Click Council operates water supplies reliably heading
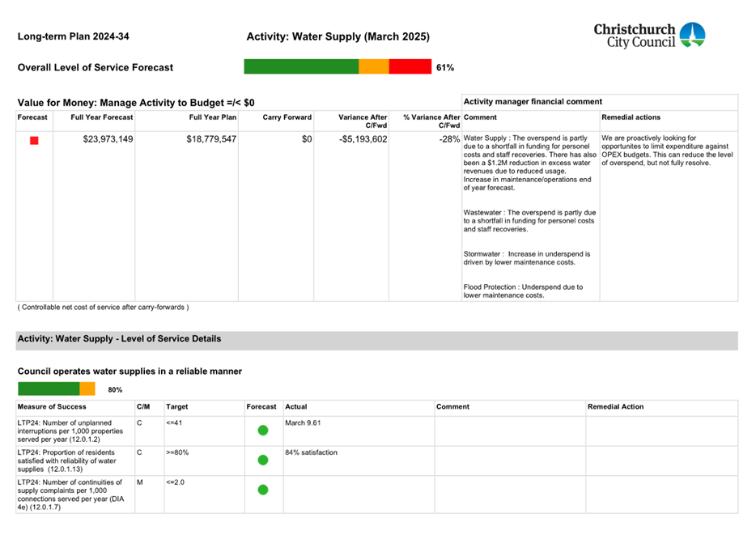756x535 pixels. pyautogui.click(x=130, y=372)
